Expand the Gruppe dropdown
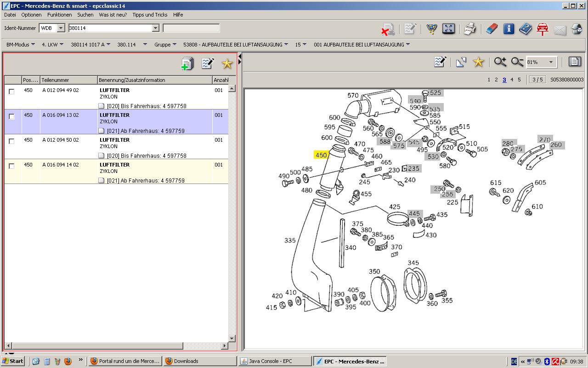 coord(175,45)
